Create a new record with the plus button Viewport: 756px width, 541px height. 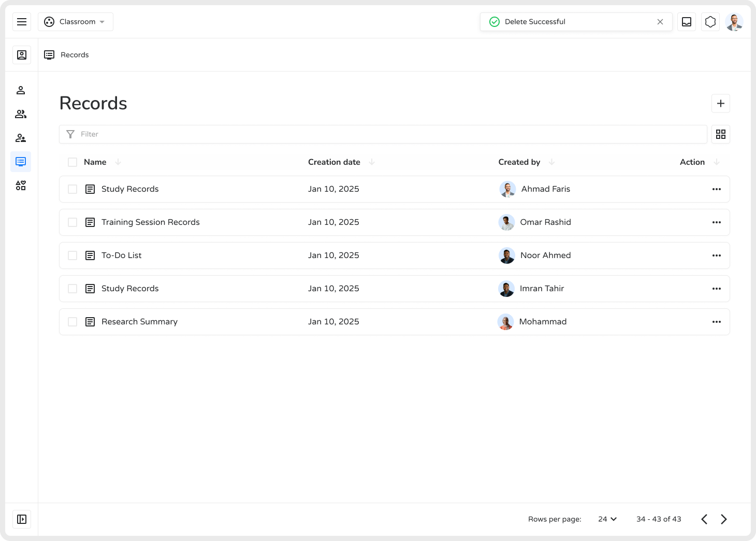720,103
